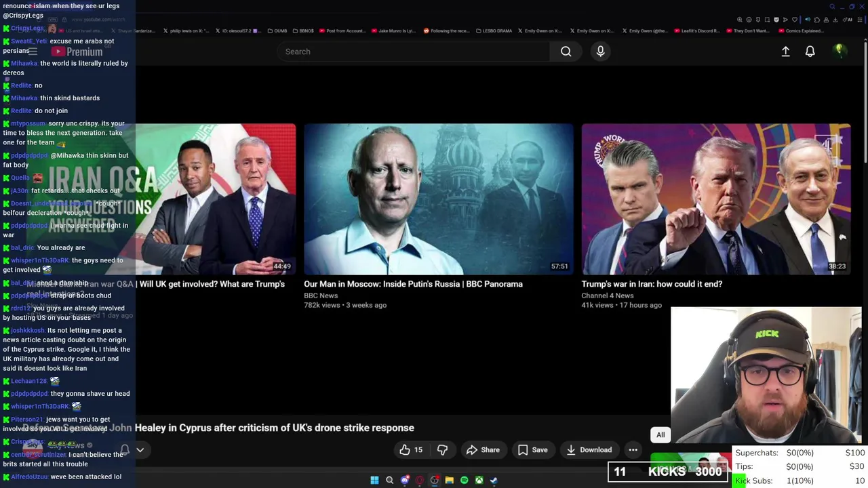Open title 'Our Man in Moscow: Inside Putin's Russia'
This screenshot has width=868, height=488.
[x=413, y=284]
